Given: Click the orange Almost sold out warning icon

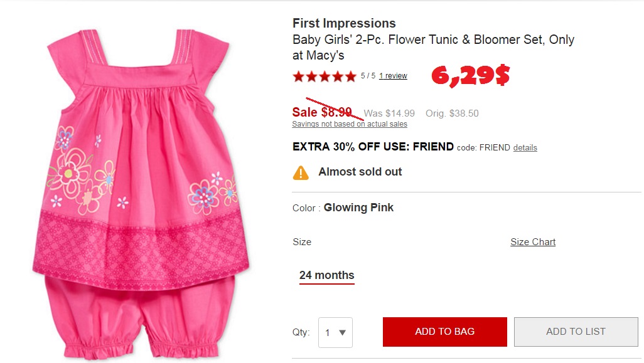Looking at the screenshot, I should click(x=301, y=172).
